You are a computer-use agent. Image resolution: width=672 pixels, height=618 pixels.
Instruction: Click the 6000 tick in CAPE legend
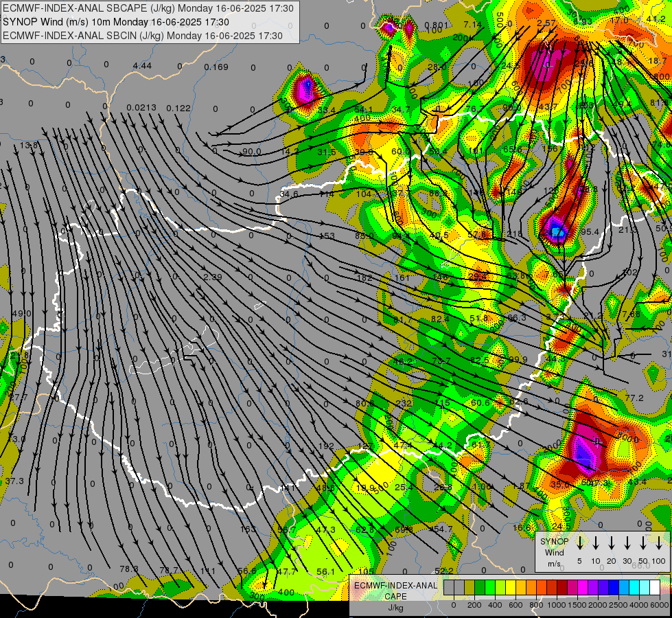point(660,605)
